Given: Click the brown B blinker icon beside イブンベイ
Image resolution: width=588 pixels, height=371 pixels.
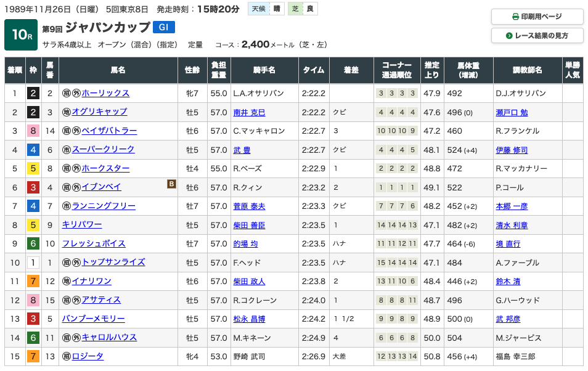Looking at the screenshot, I should (x=172, y=183).
